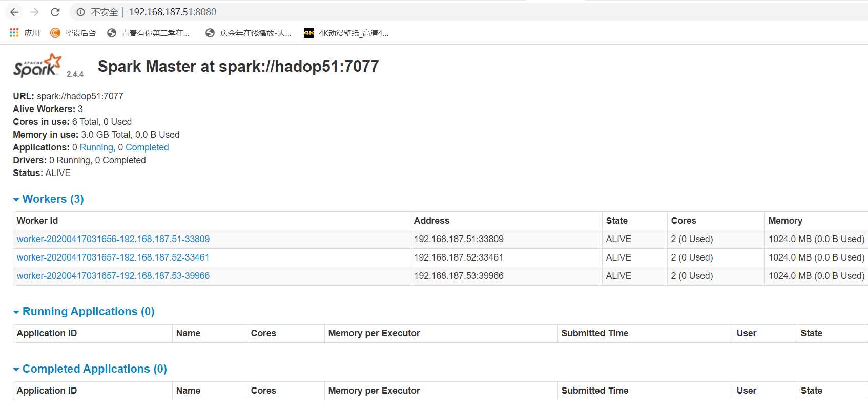This screenshot has width=868, height=410.
Task: Click memory cell of worker 187.51
Action: click(816, 239)
